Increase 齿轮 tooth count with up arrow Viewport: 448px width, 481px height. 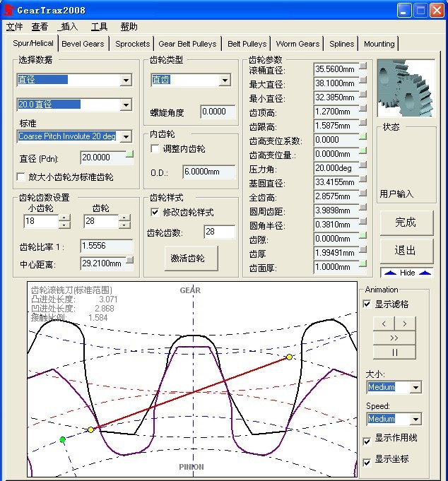(124, 218)
